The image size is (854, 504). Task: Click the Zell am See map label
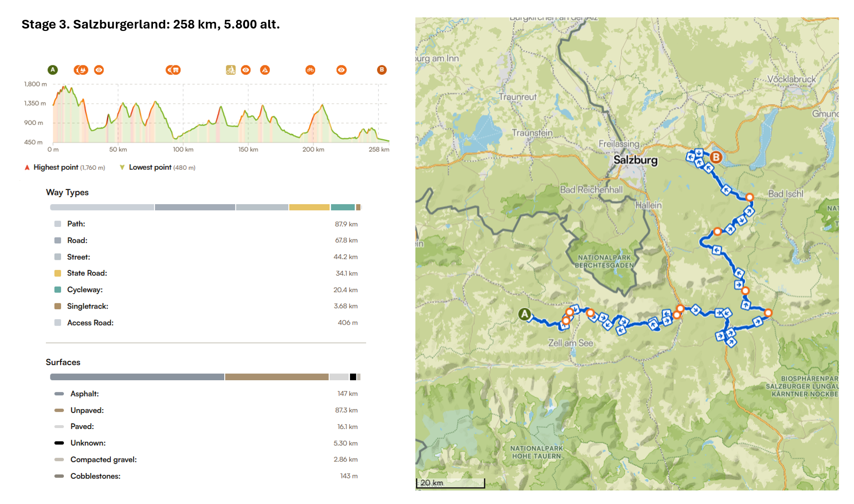[570, 343]
